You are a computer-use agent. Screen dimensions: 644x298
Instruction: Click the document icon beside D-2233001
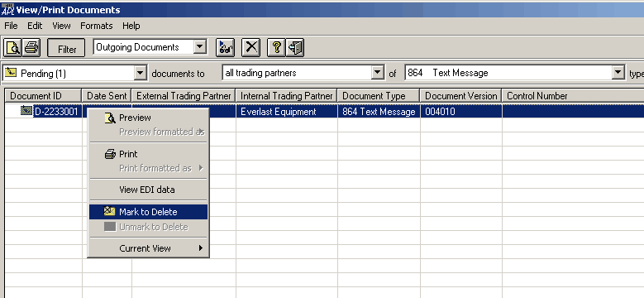(x=26, y=111)
